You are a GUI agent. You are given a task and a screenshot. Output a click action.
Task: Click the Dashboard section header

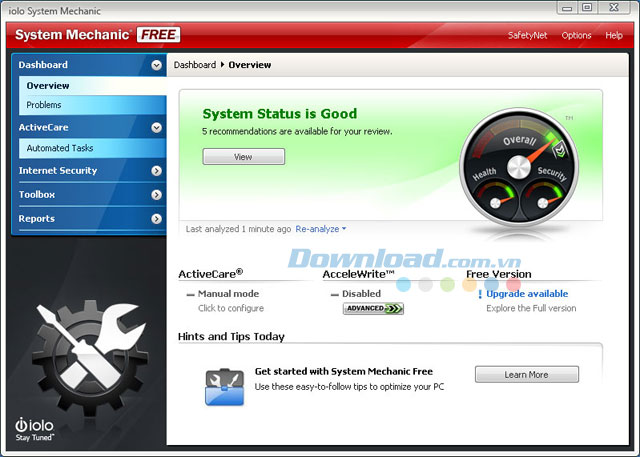89,65
